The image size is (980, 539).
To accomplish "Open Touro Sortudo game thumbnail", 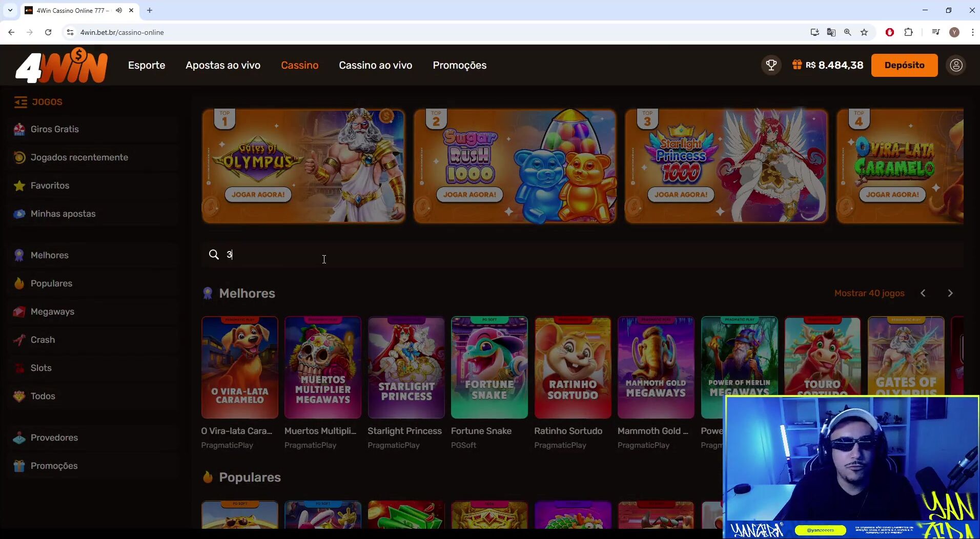I will (822, 356).
